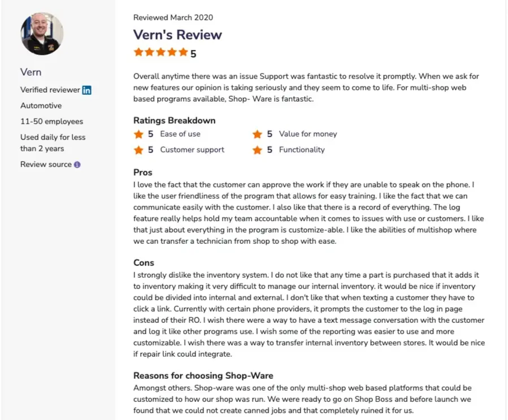Click the star icon next to Ease of use

[138, 134]
